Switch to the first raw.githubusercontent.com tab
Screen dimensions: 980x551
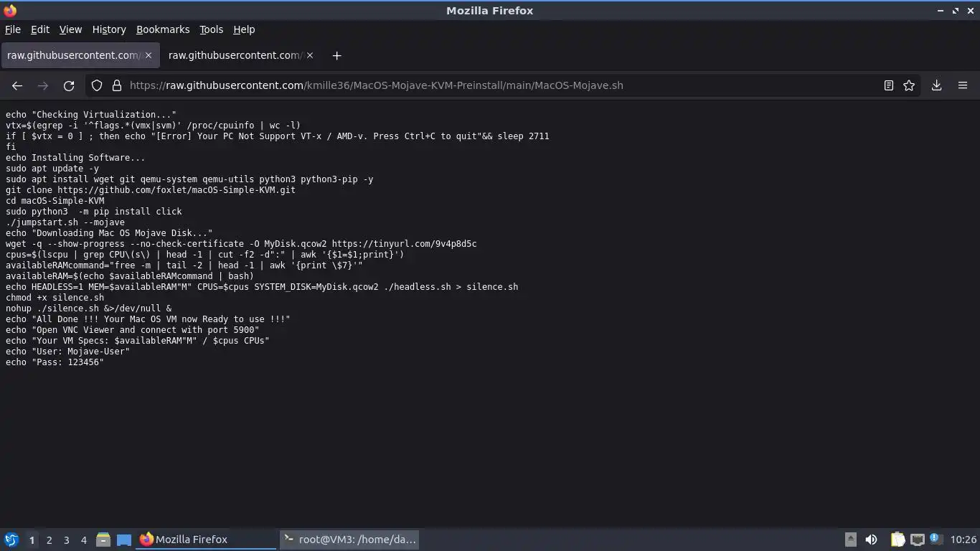79,55
